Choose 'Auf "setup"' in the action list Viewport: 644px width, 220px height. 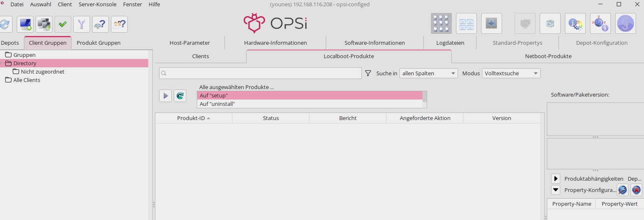click(310, 95)
